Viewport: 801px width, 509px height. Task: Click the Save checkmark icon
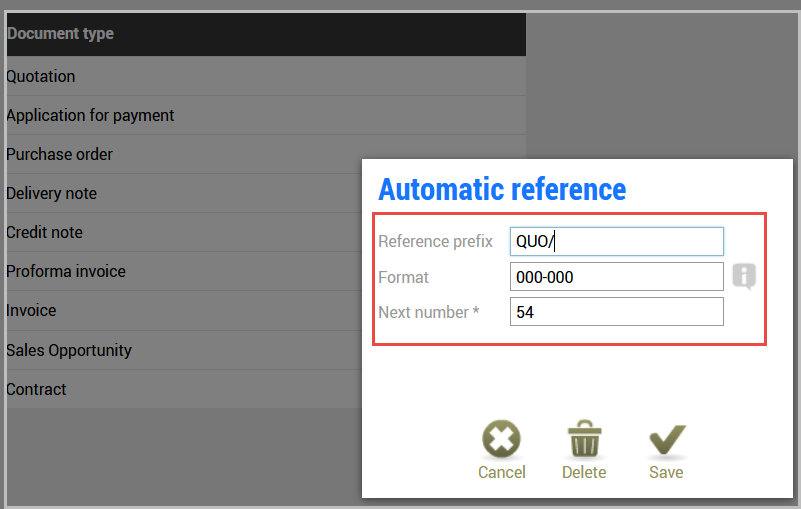pyautogui.click(x=667, y=440)
